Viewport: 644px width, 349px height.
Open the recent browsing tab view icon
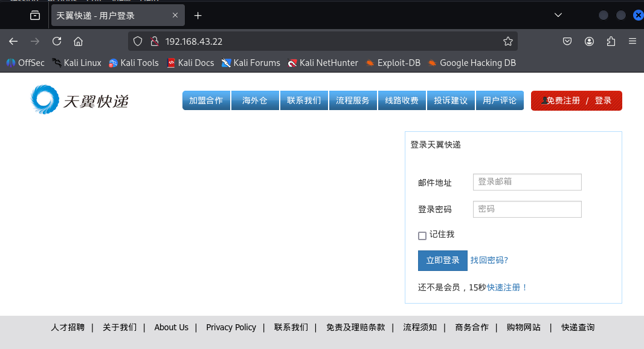[x=35, y=16]
